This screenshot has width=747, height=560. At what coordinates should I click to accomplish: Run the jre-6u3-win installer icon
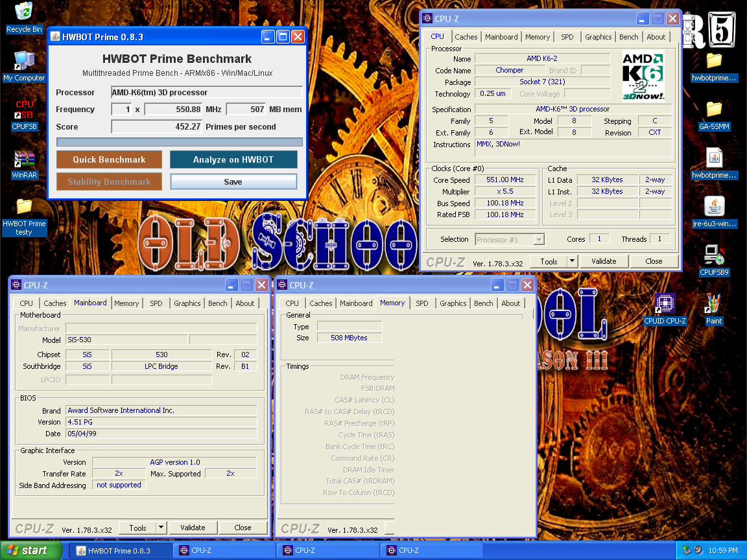click(x=714, y=207)
